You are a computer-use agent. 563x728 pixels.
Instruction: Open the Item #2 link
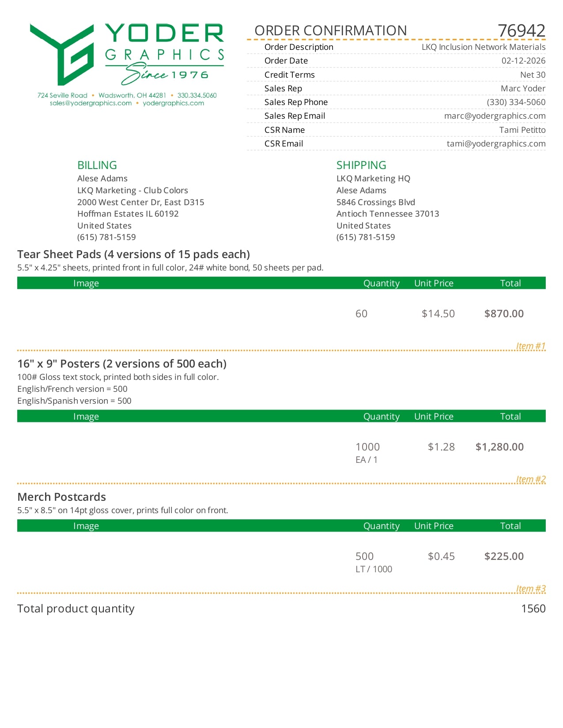530,480
